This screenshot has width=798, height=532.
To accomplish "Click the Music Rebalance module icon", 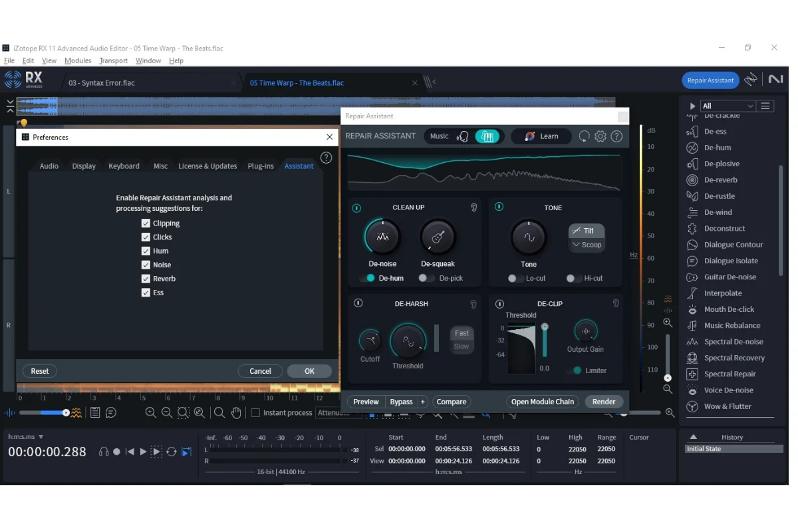I will tap(692, 326).
